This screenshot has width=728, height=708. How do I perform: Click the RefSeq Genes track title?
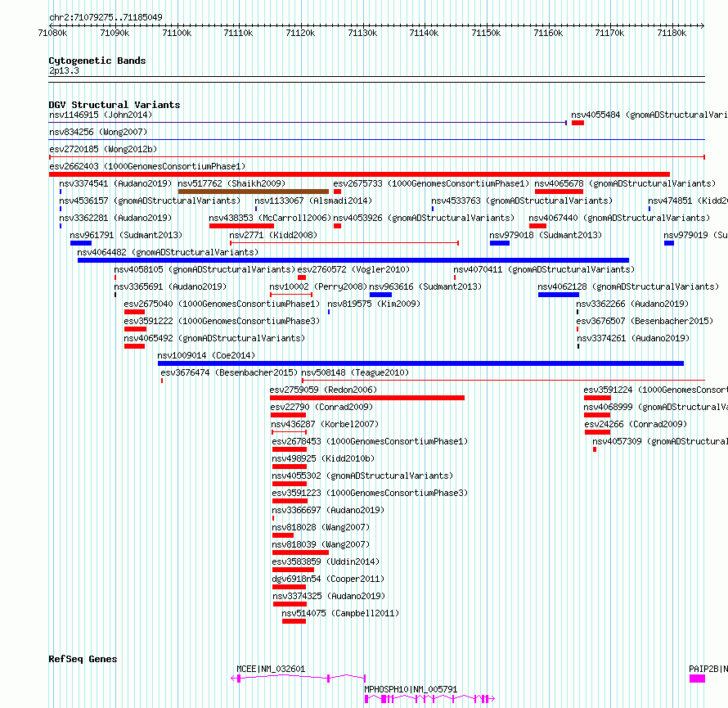click(x=83, y=659)
